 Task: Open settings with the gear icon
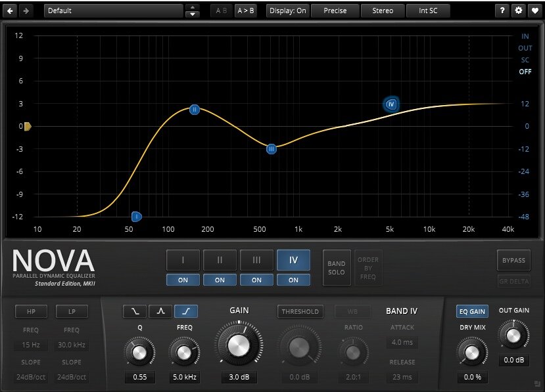point(519,11)
